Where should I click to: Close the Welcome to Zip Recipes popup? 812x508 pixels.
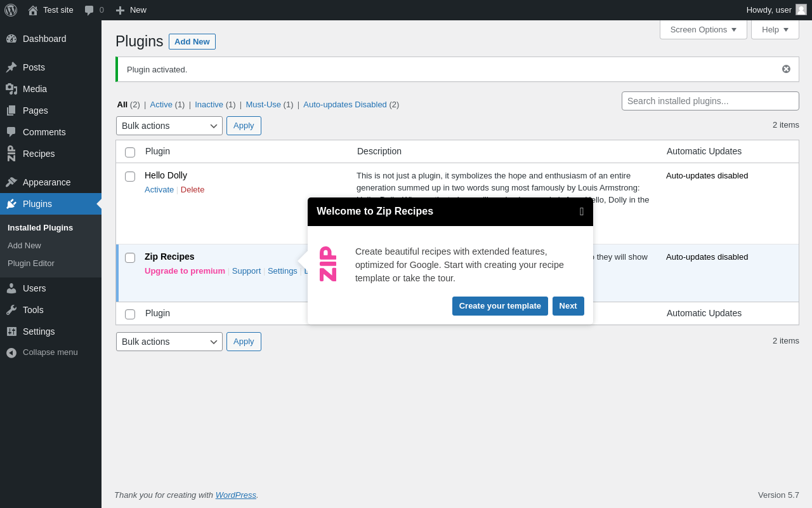click(x=582, y=211)
